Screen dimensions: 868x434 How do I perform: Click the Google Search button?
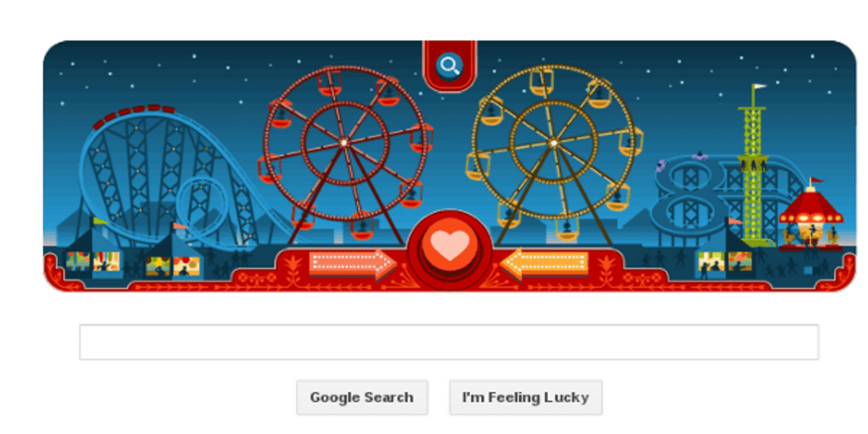pos(362,397)
